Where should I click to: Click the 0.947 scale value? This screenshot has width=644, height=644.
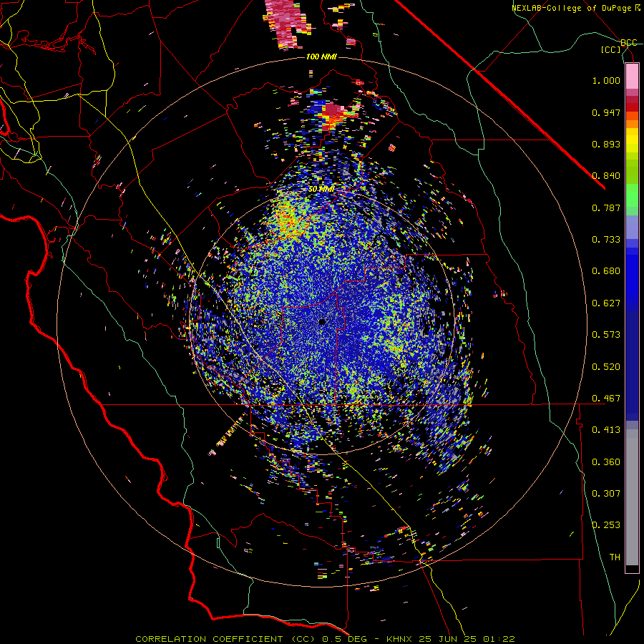point(606,112)
